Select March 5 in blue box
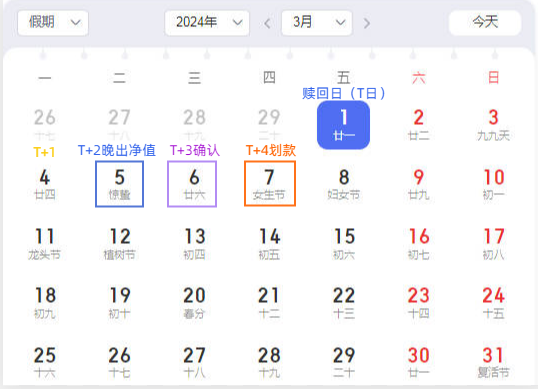Image resolution: width=538 pixels, height=389 pixels. point(119,184)
